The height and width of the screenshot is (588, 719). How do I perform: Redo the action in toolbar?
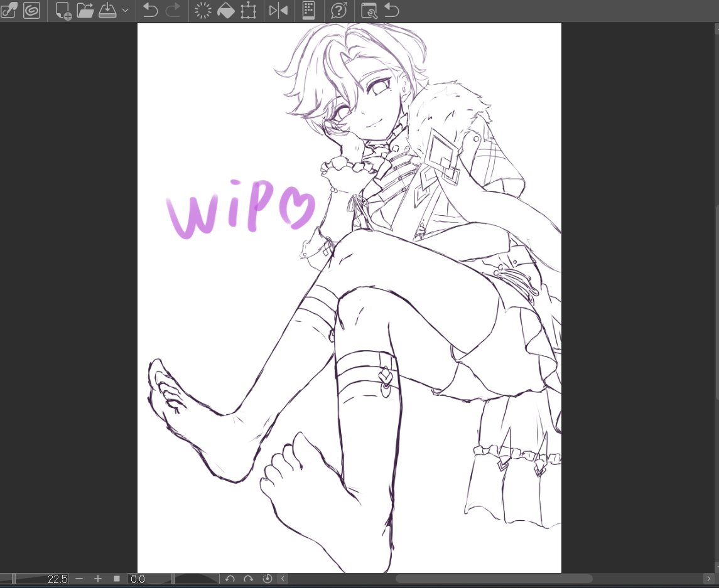pyautogui.click(x=173, y=10)
